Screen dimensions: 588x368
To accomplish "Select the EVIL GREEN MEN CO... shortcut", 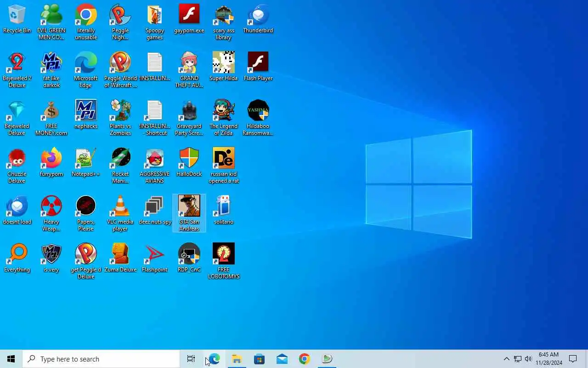I will coord(51,22).
